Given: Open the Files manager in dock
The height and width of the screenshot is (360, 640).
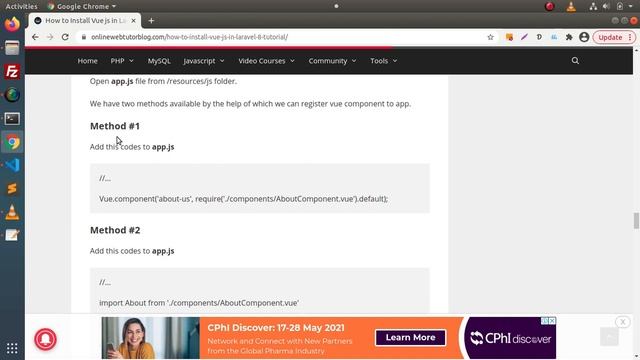Looking at the screenshot, I should (12, 48).
